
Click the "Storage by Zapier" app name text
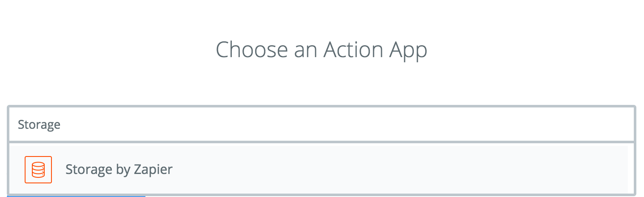click(119, 170)
